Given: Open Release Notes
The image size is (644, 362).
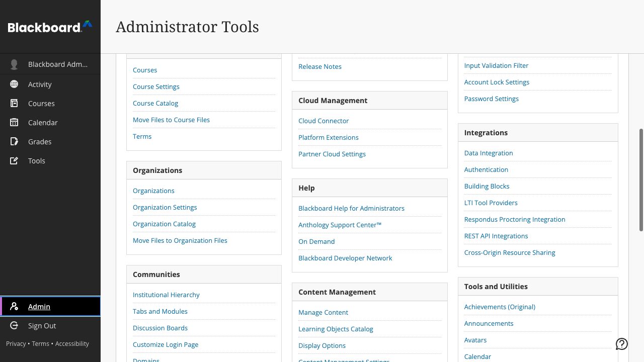Looking at the screenshot, I should coord(320,66).
